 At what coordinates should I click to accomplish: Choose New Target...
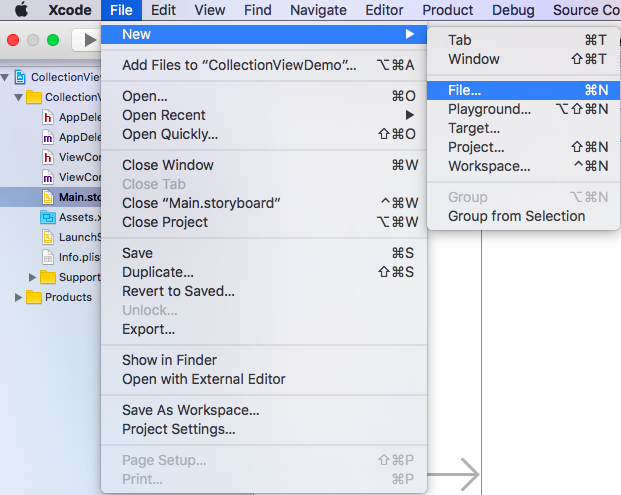pyautogui.click(x=524, y=128)
